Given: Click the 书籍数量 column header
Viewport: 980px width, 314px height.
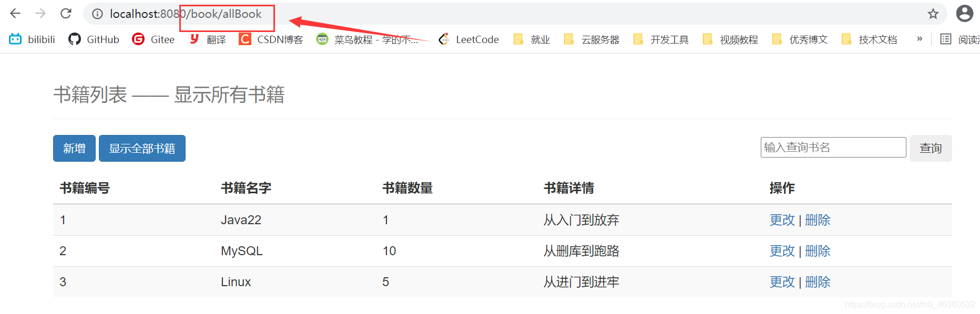Looking at the screenshot, I should click(407, 188).
